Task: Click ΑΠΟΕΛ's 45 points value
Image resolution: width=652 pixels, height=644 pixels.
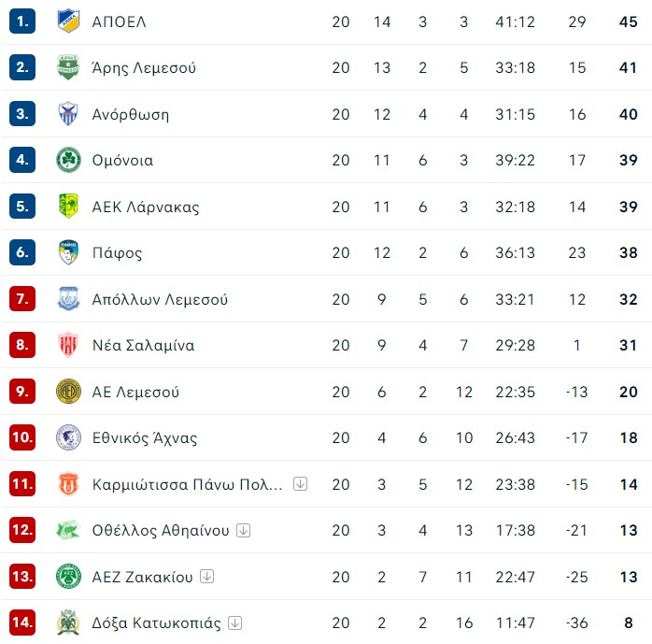Action: (x=628, y=21)
